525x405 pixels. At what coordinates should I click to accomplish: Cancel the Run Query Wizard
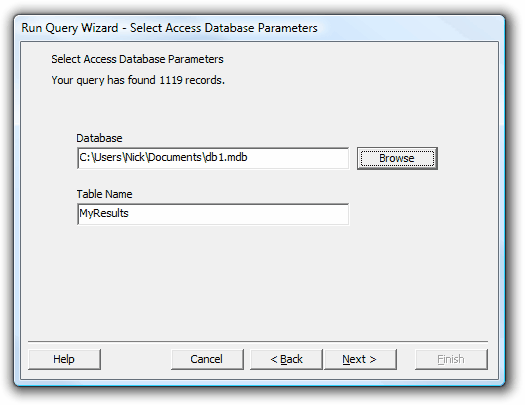[207, 359]
